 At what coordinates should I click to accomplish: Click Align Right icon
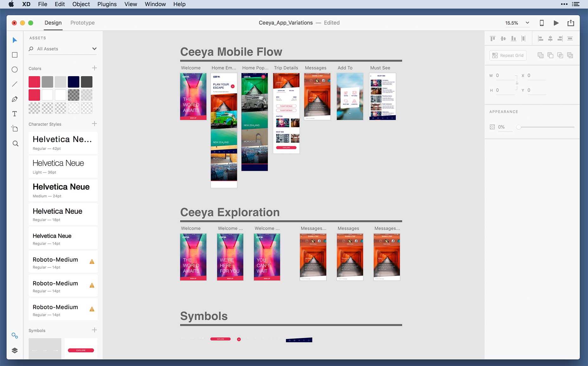point(560,39)
